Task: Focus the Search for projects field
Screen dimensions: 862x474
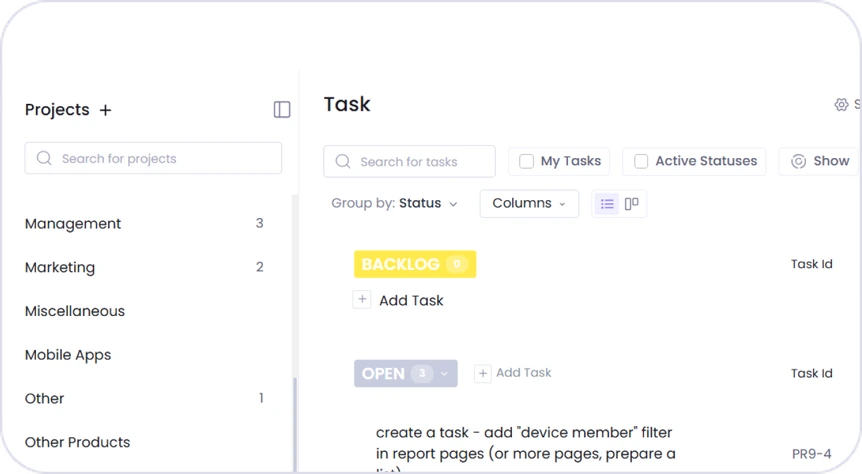Action: click(x=153, y=158)
